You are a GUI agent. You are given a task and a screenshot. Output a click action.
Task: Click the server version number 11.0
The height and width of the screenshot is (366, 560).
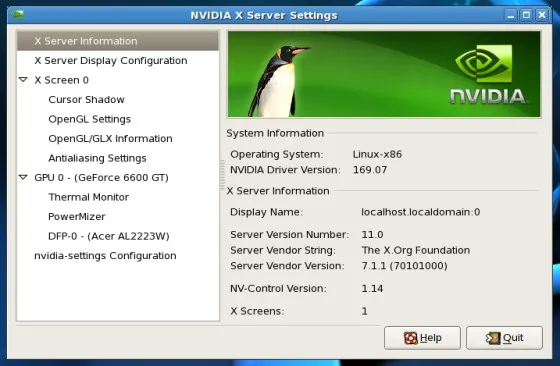pos(372,235)
